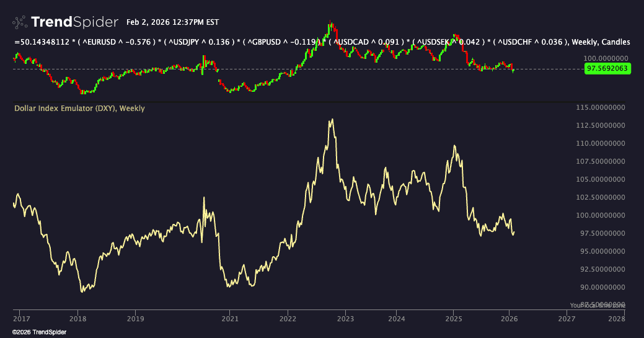This screenshot has height=338, width=644.
Task: Click the 115.00000000 axis value
Action: click(601, 108)
